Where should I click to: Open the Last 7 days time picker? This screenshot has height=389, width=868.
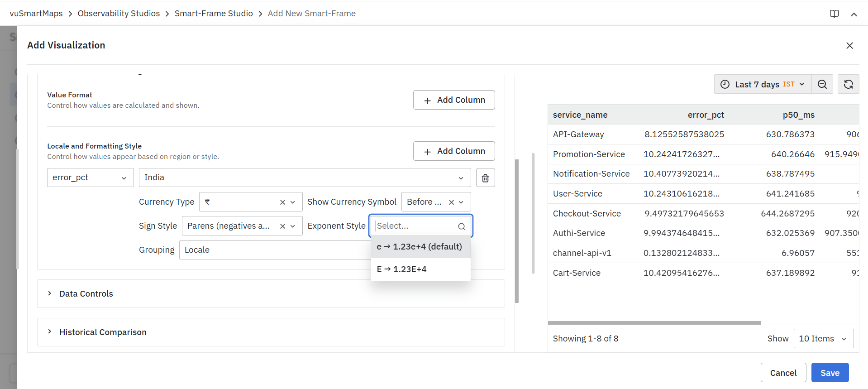pyautogui.click(x=763, y=84)
